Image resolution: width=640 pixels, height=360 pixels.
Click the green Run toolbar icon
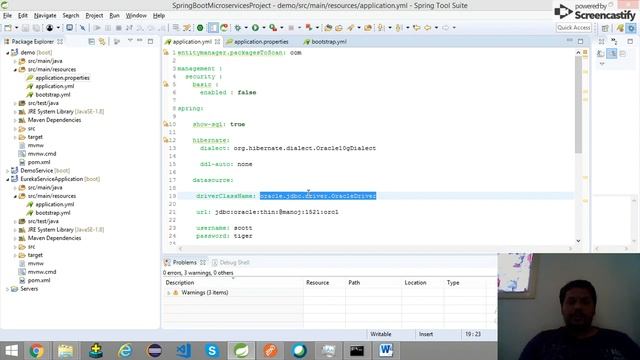(x=255, y=28)
